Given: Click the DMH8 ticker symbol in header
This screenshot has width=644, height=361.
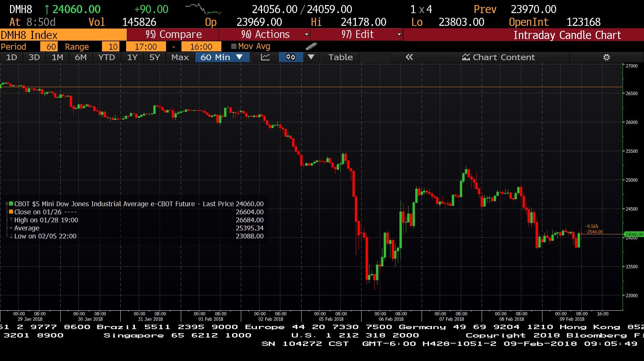Looking at the screenshot, I should 21,9.
